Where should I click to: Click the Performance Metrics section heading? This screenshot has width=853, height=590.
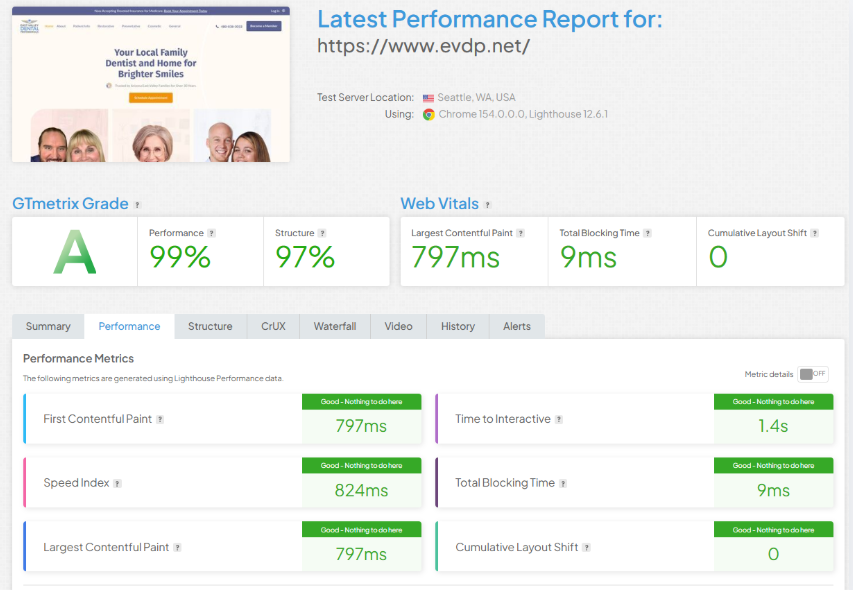click(78, 359)
